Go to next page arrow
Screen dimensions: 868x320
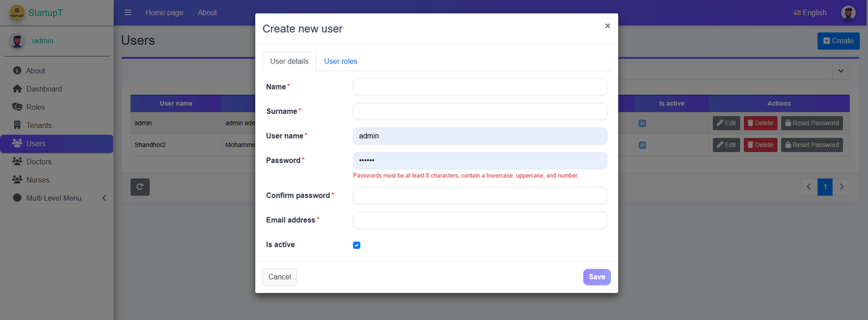click(x=842, y=187)
